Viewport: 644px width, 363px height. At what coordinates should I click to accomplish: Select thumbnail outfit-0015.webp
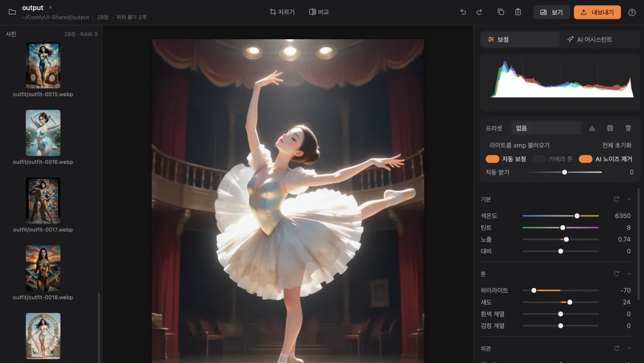[43, 66]
